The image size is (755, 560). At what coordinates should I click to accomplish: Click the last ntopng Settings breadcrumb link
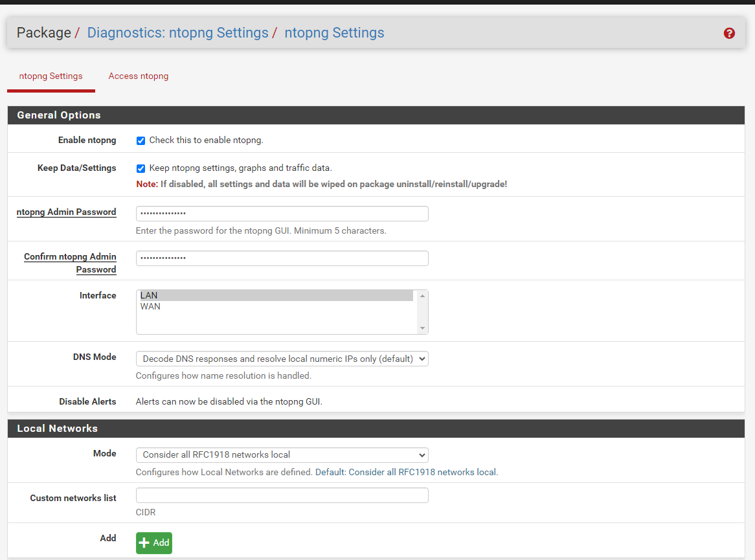pos(334,33)
